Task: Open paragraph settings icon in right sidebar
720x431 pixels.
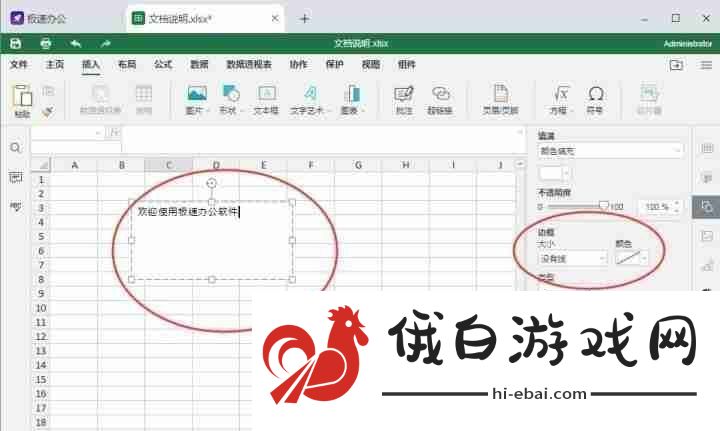Action: tap(707, 177)
